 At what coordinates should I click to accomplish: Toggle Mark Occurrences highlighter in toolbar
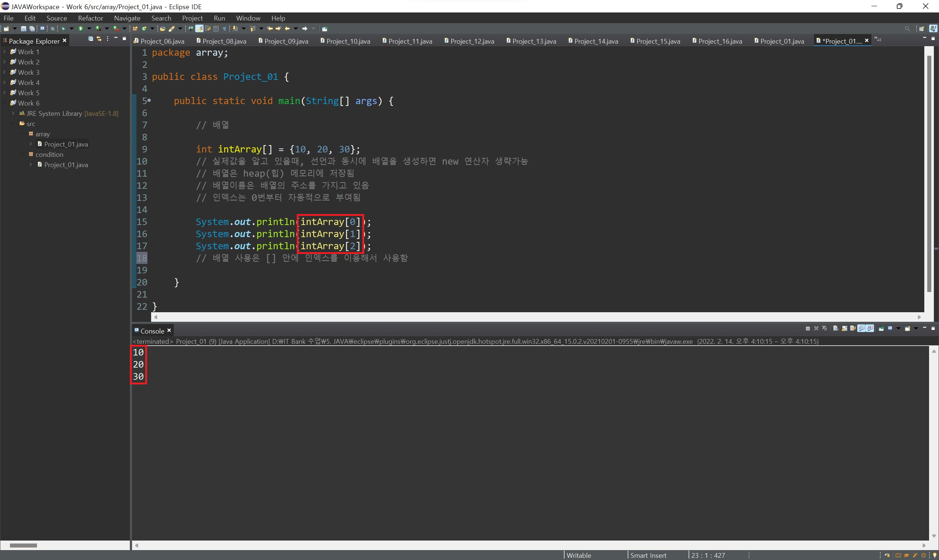pos(199,29)
